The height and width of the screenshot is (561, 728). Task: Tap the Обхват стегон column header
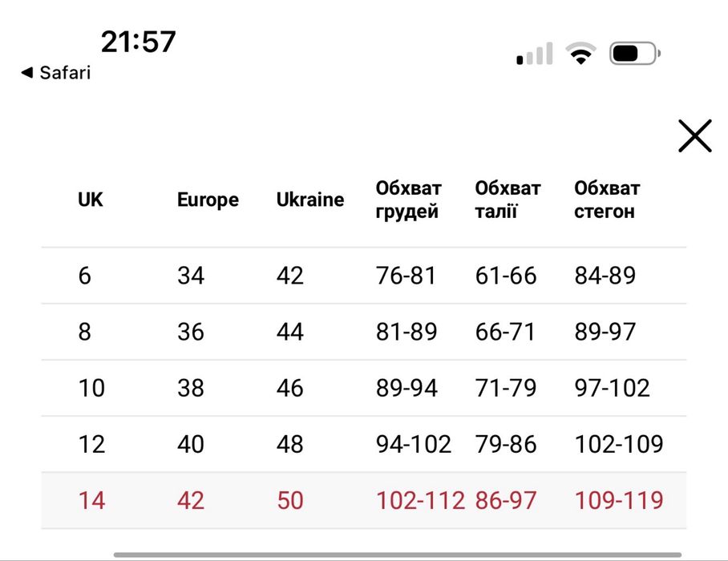[607, 200]
